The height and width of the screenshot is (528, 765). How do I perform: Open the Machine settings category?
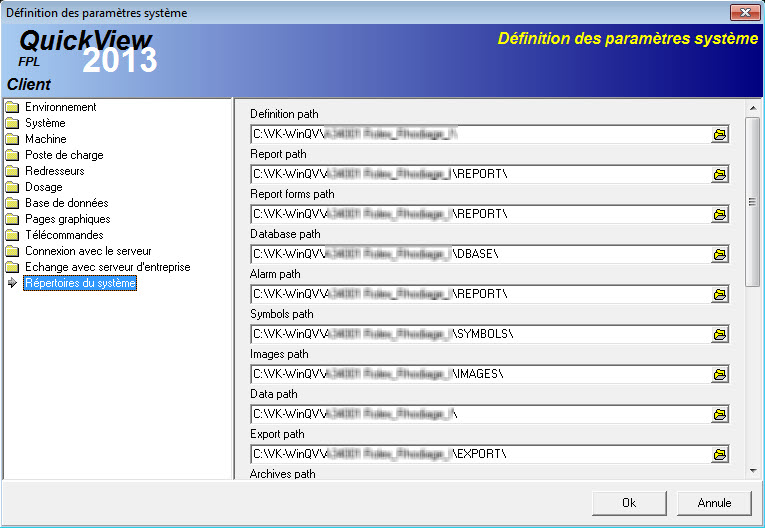click(45, 139)
